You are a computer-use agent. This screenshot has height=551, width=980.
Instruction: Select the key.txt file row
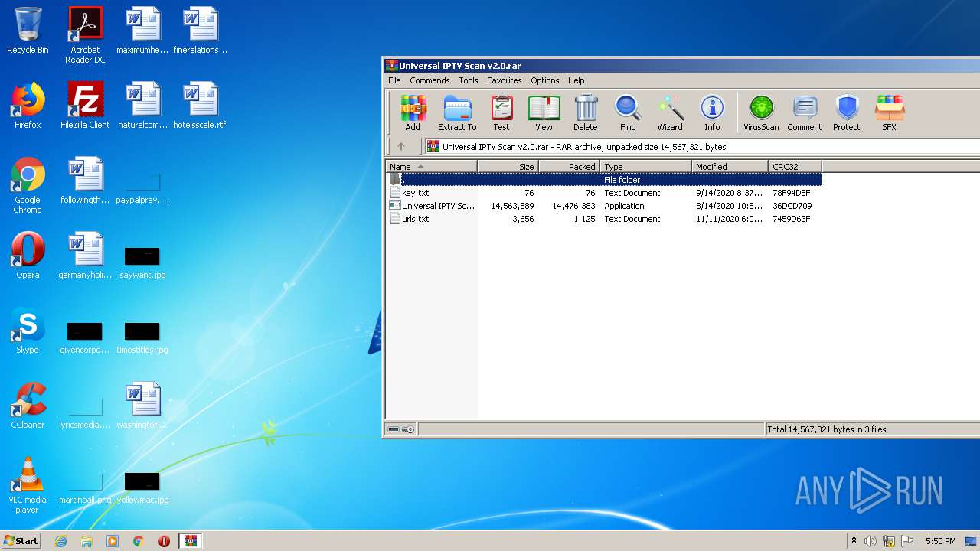coord(604,193)
